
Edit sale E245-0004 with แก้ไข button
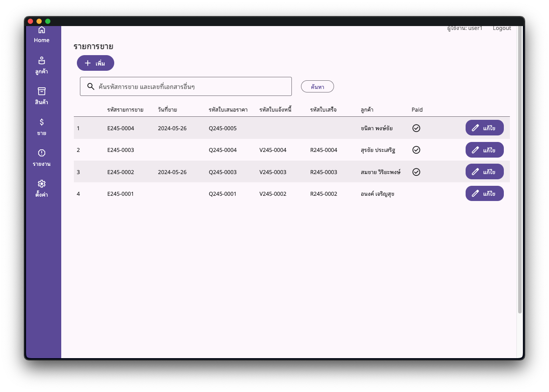coord(484,128)
